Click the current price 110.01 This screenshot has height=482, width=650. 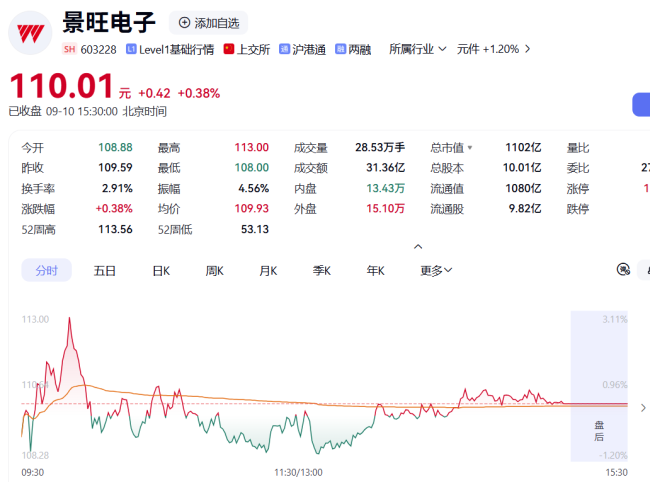[x=61, y=86]
